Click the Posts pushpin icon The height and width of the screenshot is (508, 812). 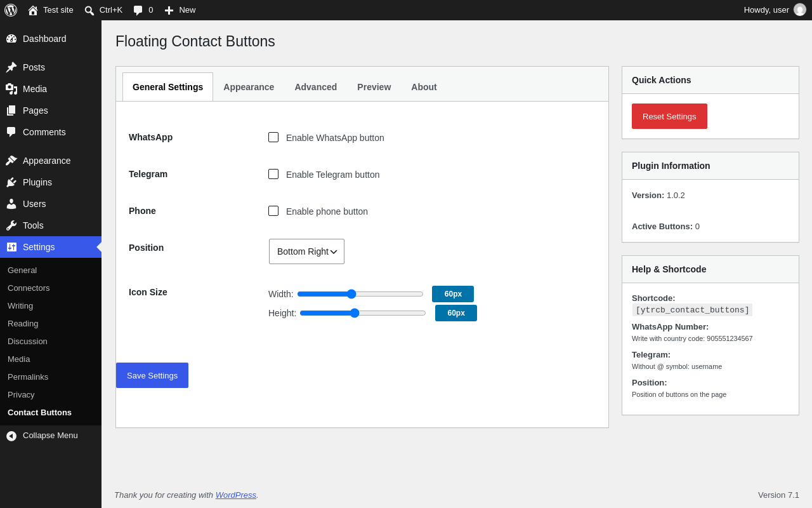[x=11, y=67]
